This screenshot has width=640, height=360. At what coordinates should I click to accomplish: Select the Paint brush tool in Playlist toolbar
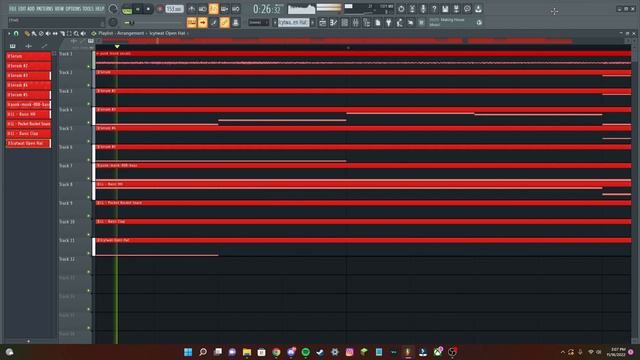(x=34, y=33)
